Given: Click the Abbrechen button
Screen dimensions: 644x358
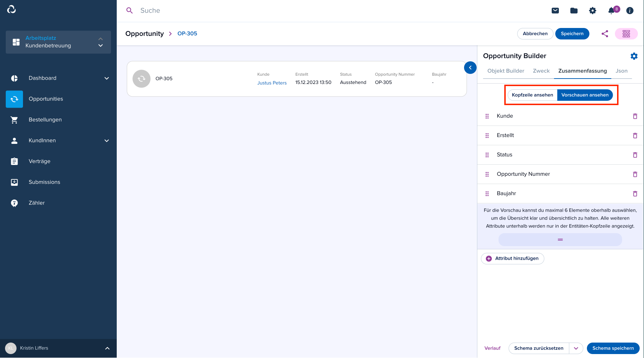Looking at the screenshot, I should pyautogui.click(x=535, y=34).
